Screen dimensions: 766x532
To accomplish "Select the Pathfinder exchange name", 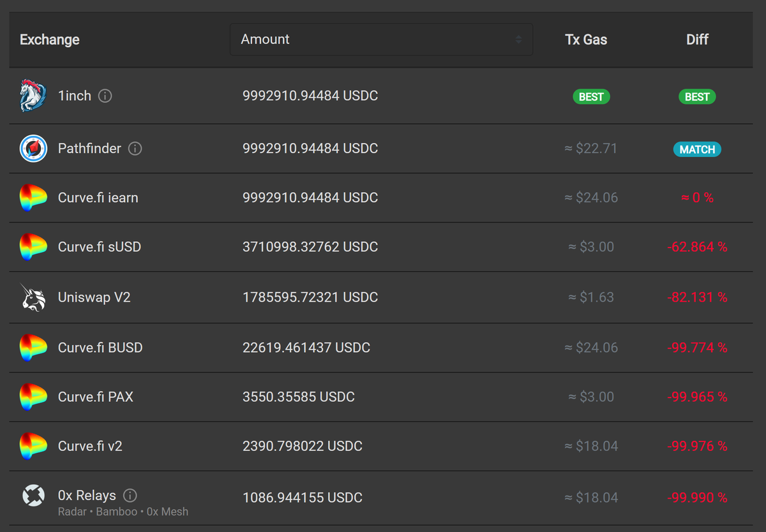I will [x=89, y=148].
